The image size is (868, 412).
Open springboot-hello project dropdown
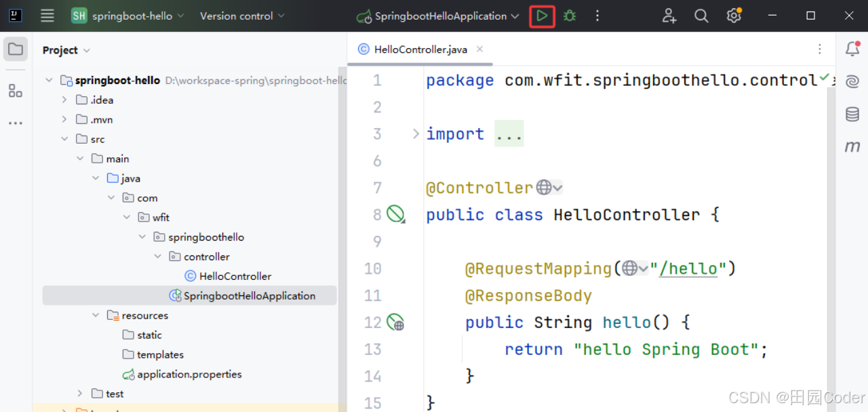pos(128,16)
